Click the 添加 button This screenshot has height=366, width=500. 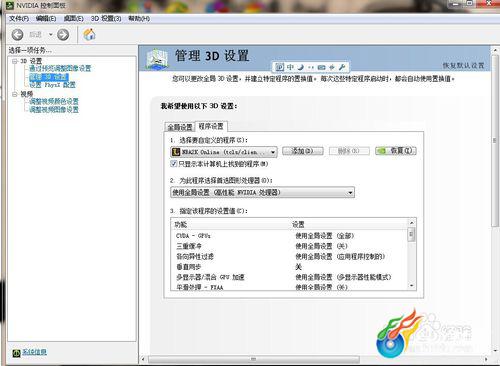pos(303,151)
